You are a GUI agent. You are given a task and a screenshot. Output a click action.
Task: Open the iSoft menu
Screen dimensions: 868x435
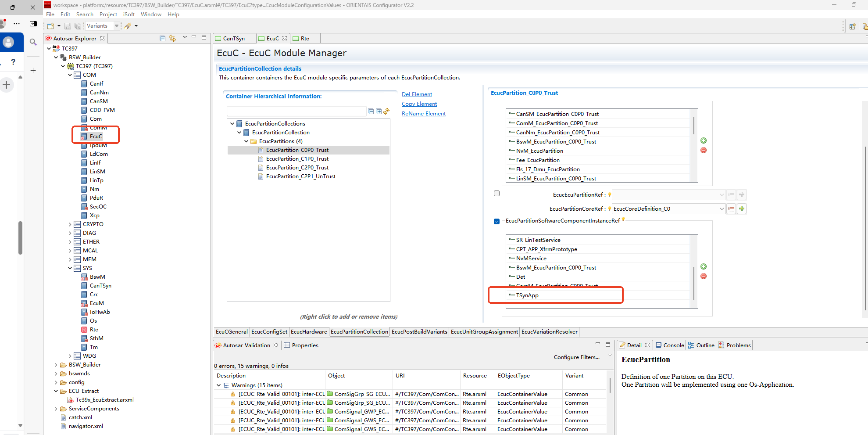(x=129, y=14)
